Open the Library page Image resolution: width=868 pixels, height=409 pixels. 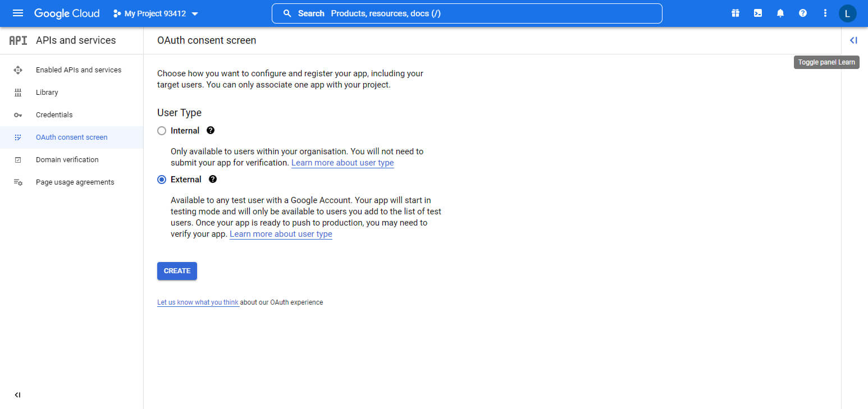tap(47, 93)
